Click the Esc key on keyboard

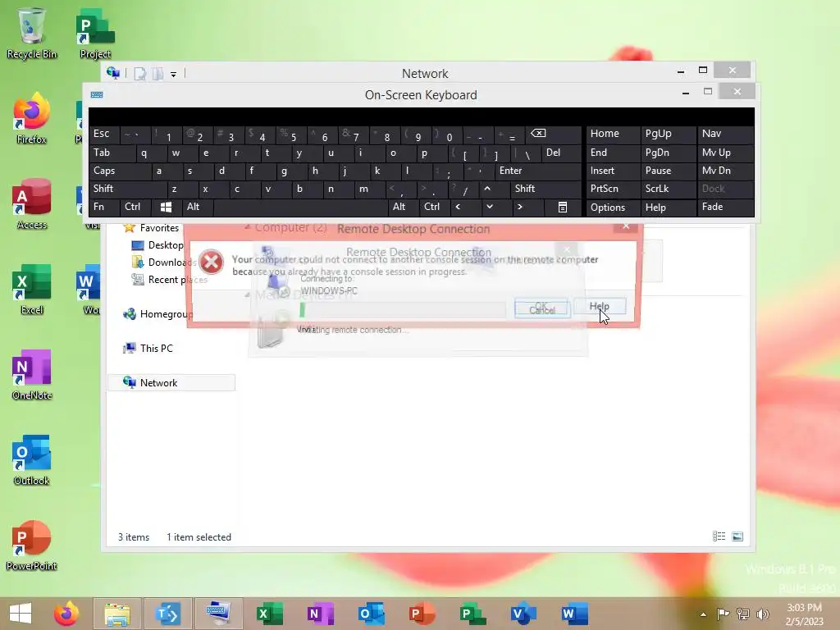104,134
